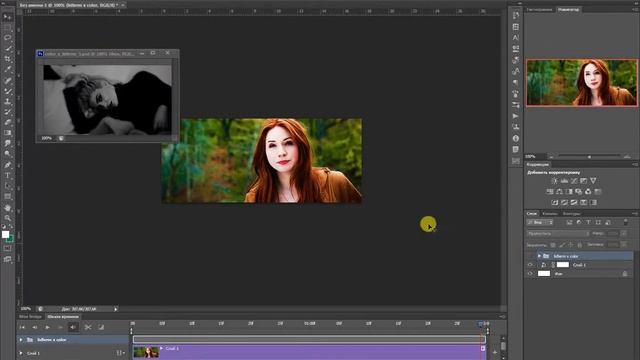
Task: Toggle visibility of the Фон layer
Action: [x=530, y=274]
